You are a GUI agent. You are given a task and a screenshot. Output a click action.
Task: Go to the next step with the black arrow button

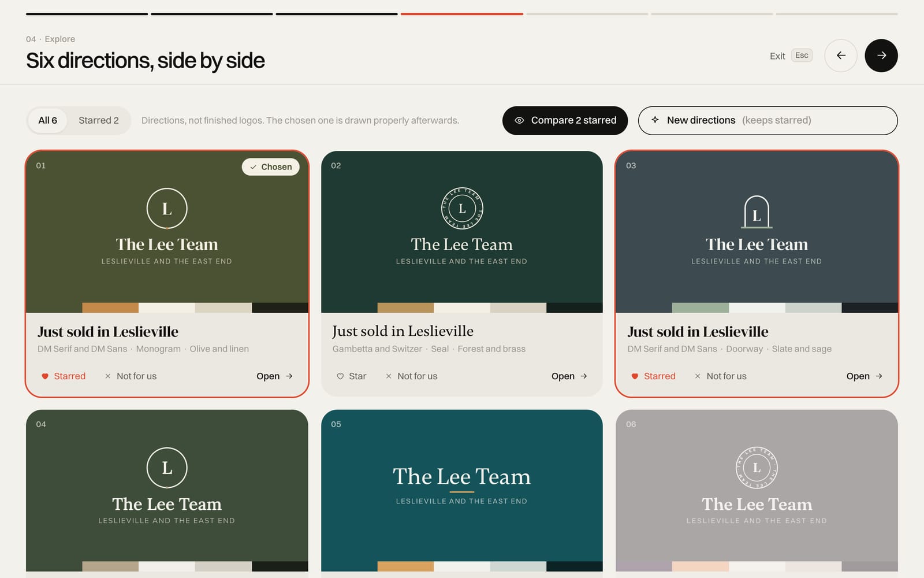[881, 55]
